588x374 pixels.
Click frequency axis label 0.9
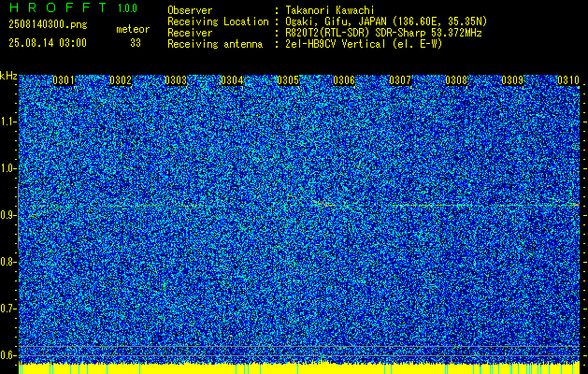click(7, 215)
